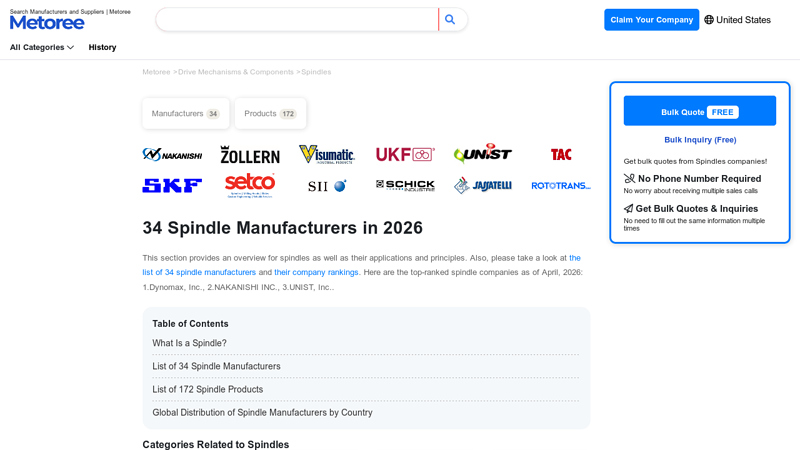Click the Setco logo
The width and height of the screenshot is (800, 450).
point(250,185)
